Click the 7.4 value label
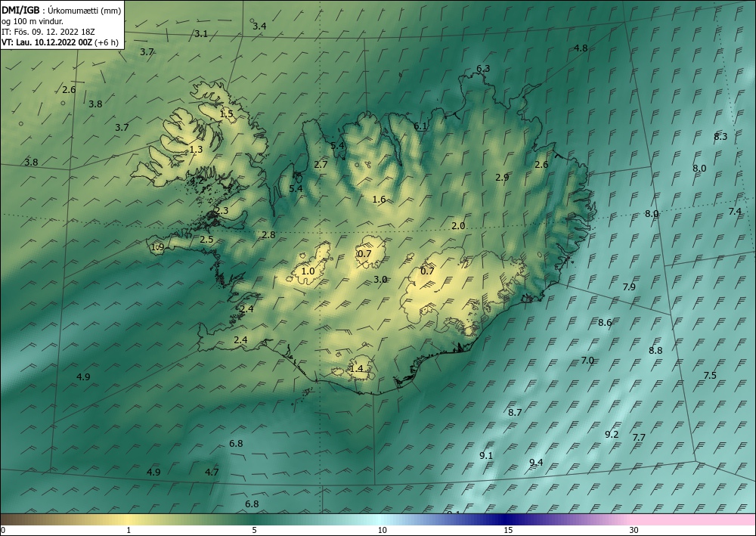756x536 pixels. [735, 211]
